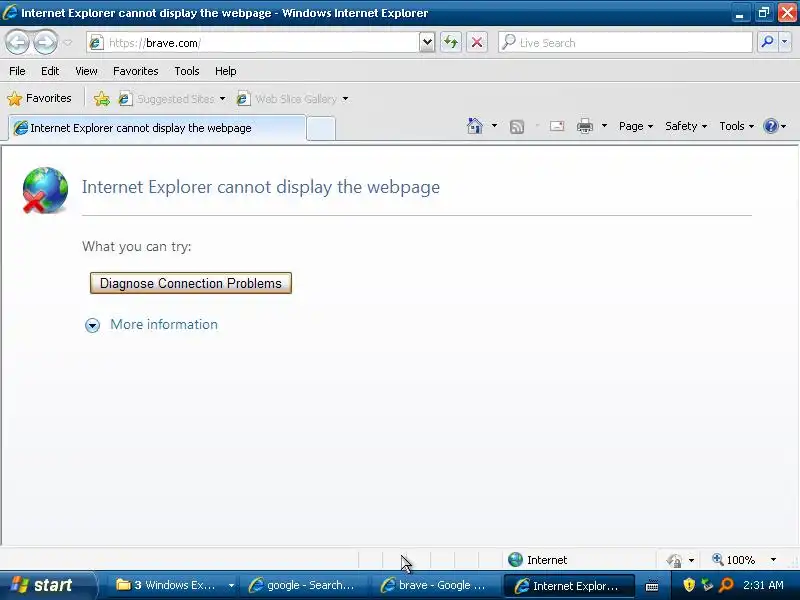Open the View menu
The width and height of the screenshot is (800, 600).
[86, 71]
